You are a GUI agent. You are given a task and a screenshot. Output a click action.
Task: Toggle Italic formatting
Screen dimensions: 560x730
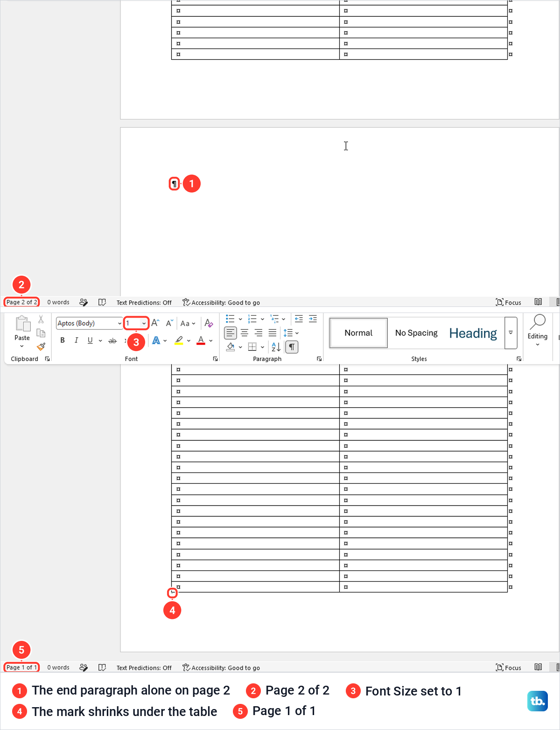[76, 341]
